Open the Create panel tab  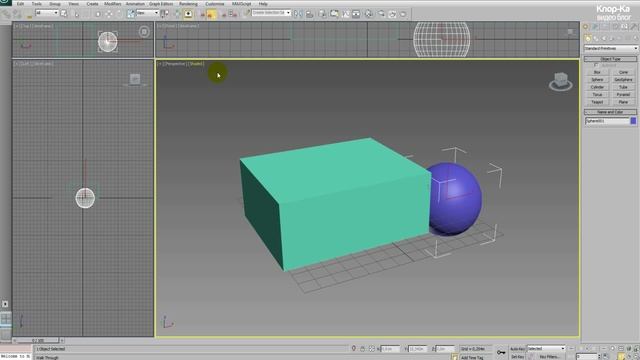[x=586, y=27]
